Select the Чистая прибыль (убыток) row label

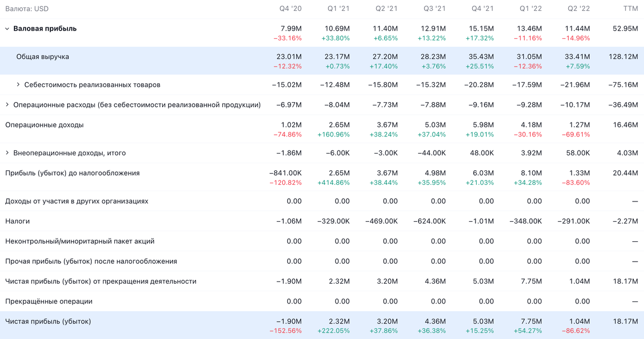coord(48,321)
